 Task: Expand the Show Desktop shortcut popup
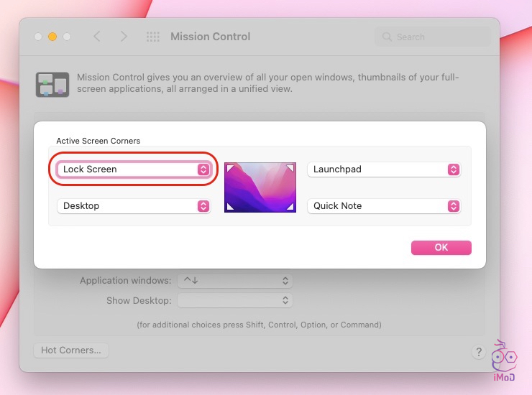click(x=234, y=300)
